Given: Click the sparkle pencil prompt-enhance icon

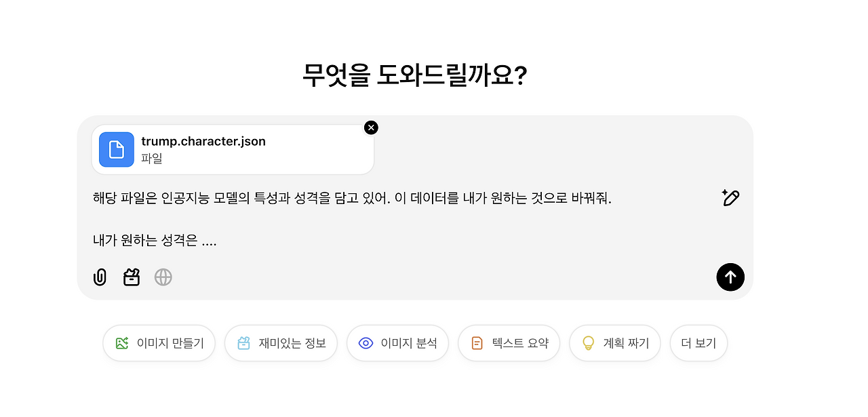Looking at the screenshot, I should pyautogui.click(x=730, y=198).
